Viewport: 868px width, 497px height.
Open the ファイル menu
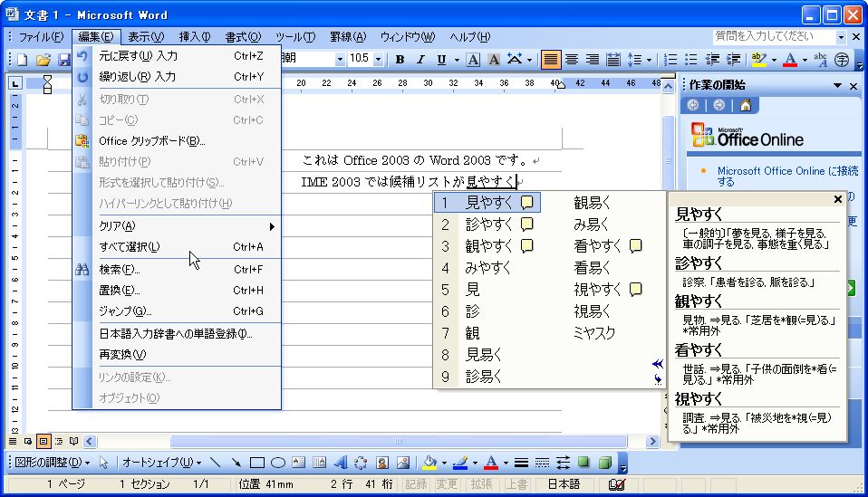click(41, 37)
